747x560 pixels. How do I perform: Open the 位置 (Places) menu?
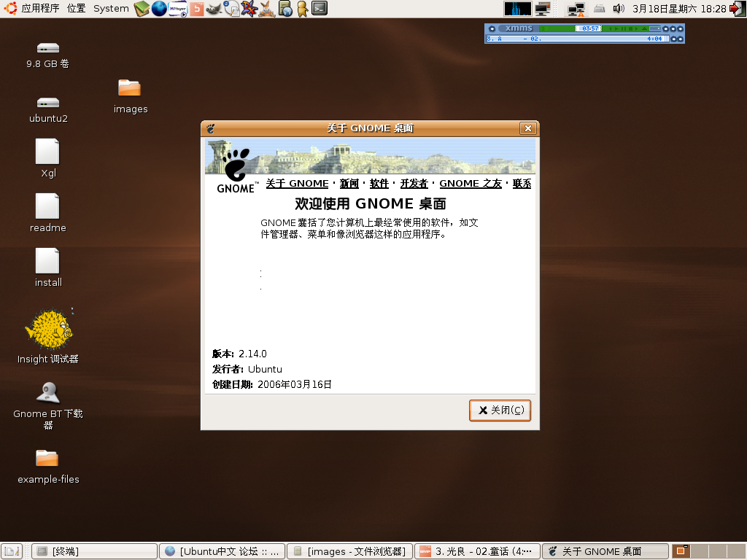[76, 9]
